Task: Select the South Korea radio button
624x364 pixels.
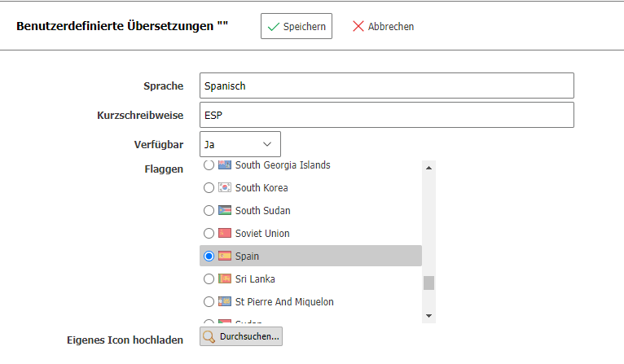Action: (209, 188)
